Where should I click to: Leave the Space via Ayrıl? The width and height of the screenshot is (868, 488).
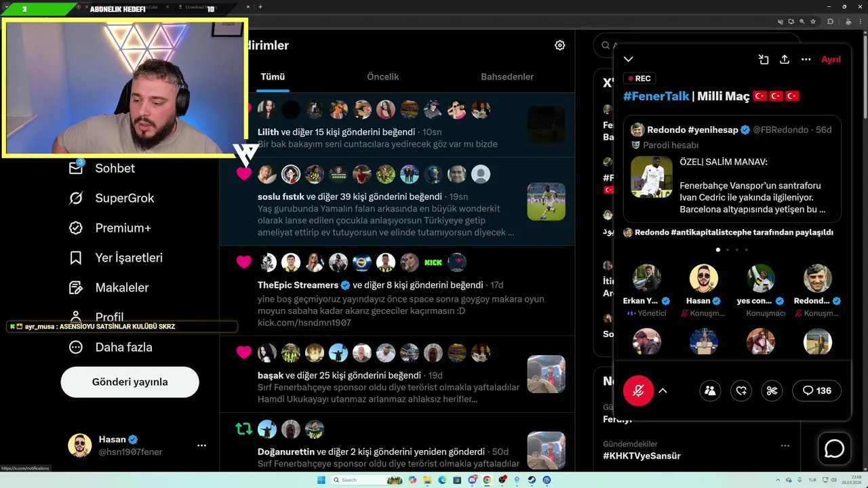[831, 60]
